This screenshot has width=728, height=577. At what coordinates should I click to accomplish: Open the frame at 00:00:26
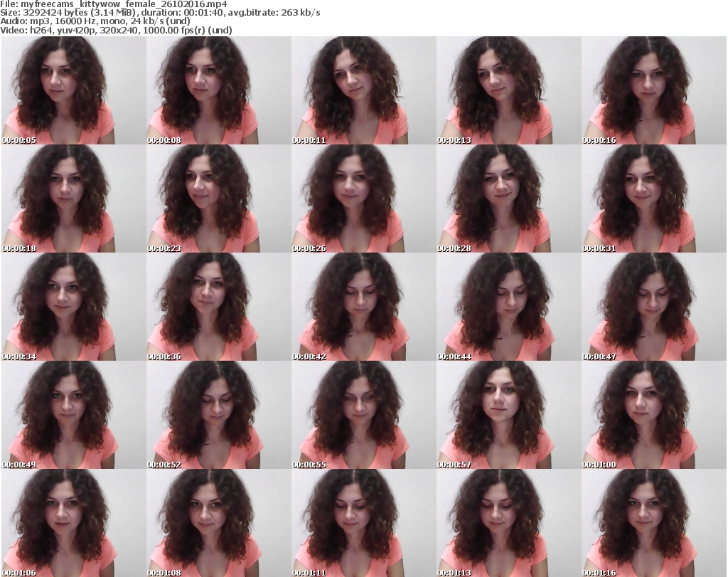tap(363, 198)
